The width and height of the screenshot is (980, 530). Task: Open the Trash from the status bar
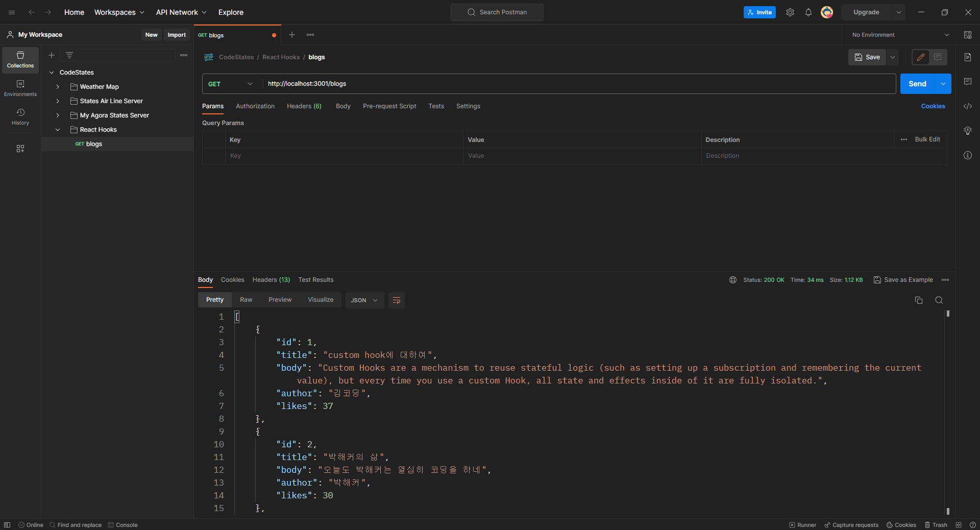click(x=936, y=525)
